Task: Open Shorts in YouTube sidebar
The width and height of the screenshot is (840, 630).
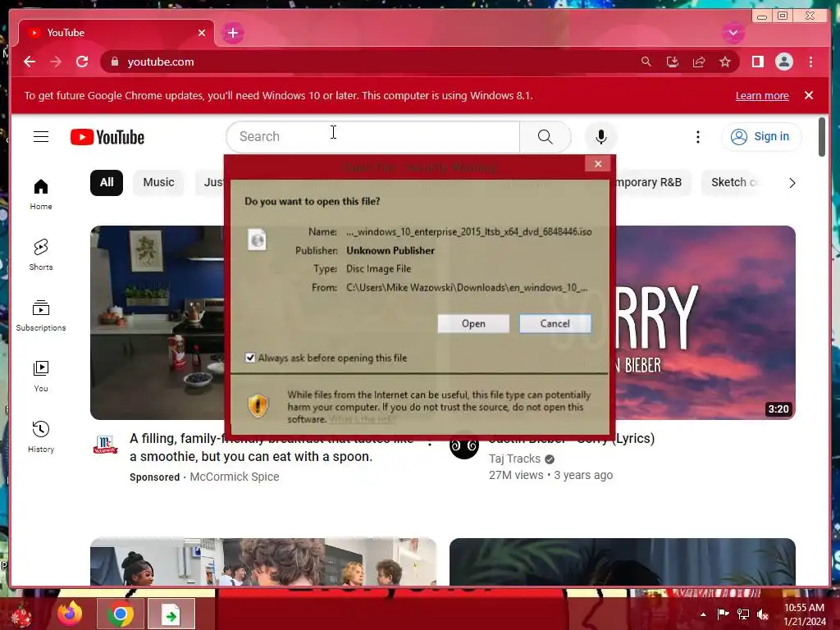Action: [x=41, y=254]
